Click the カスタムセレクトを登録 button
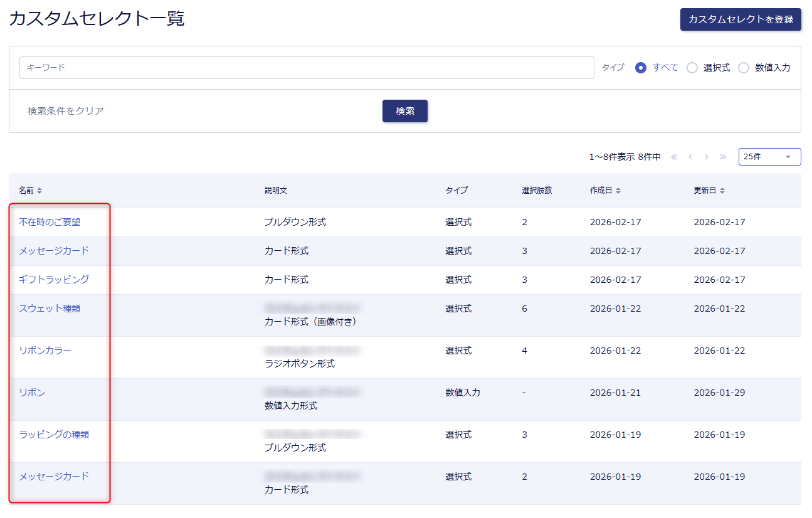Screen dimensions: 812x518 741,19
